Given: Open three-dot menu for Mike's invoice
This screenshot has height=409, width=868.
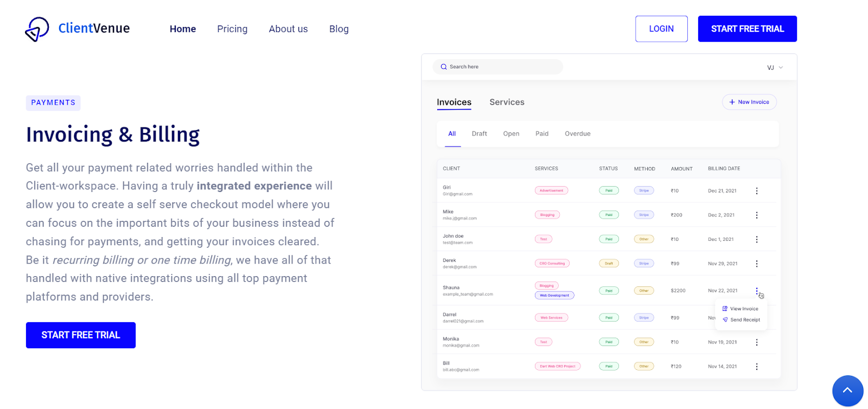Looking at the screenshot, I should (757, 215).
